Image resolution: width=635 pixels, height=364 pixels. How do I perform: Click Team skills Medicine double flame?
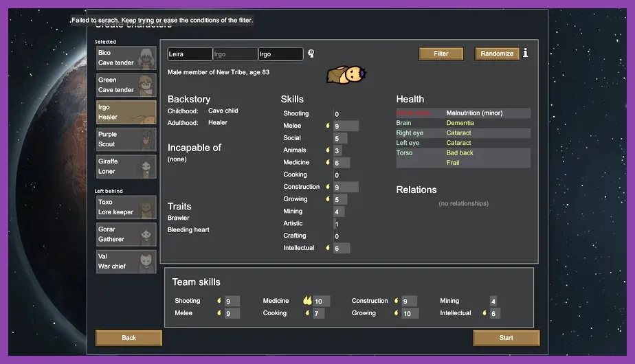pyautogui.click(x=307, y=300)
